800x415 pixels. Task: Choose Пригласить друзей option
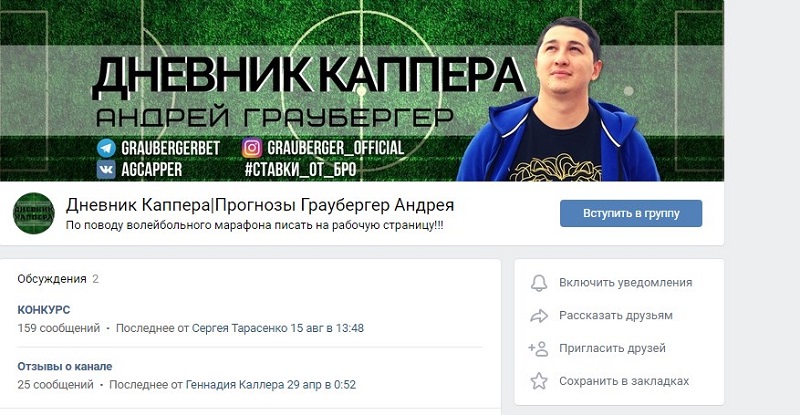pyautogui.click(x=612, y=348)
